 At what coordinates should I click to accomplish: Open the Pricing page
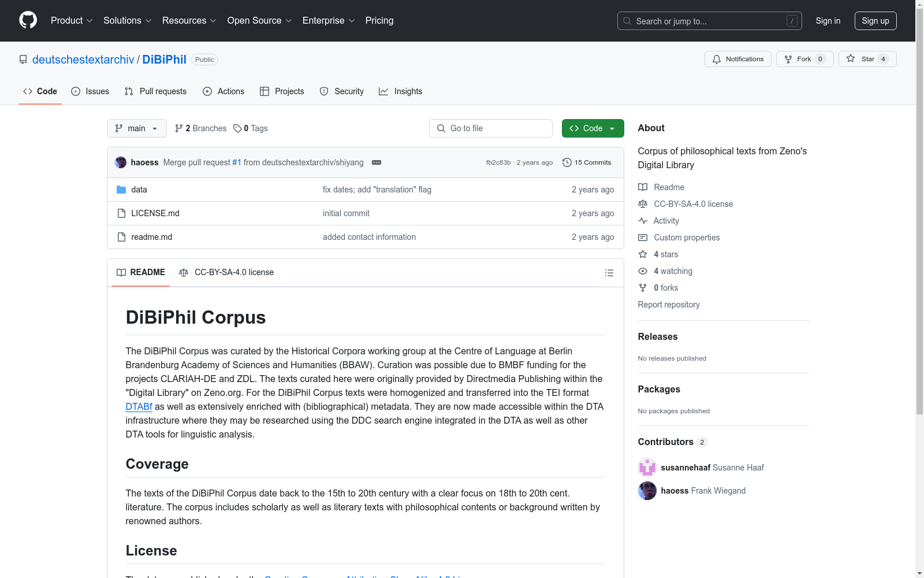tap(379, 21)
